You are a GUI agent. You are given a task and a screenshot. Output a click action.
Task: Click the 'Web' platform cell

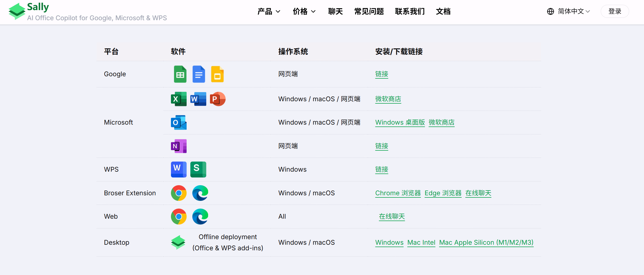(111, 217)
